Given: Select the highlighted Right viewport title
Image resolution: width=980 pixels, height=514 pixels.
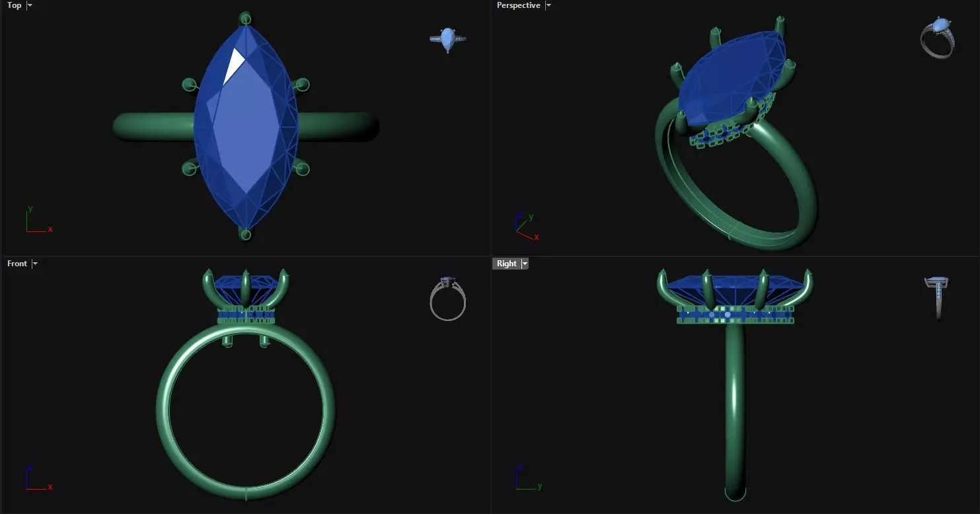Looking at the screenshot, I should coord(507,264).
